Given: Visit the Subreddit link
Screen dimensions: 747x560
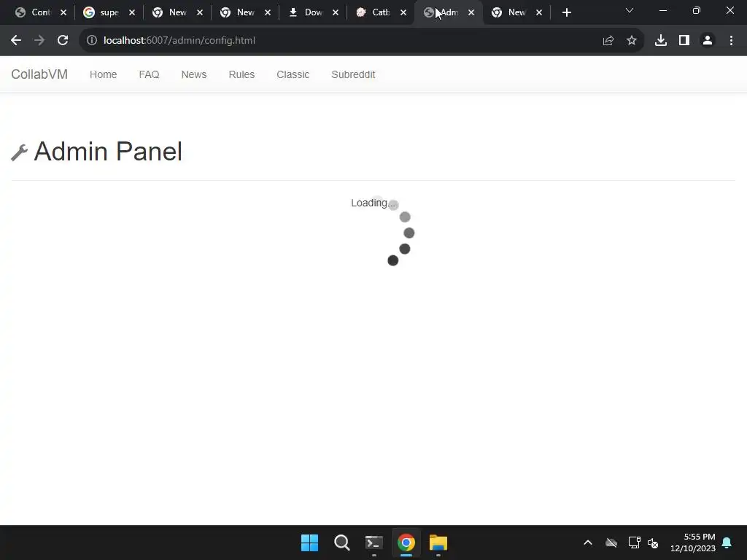Looking at the screenshot, I should pyautogui.click(x=353, y=74).
